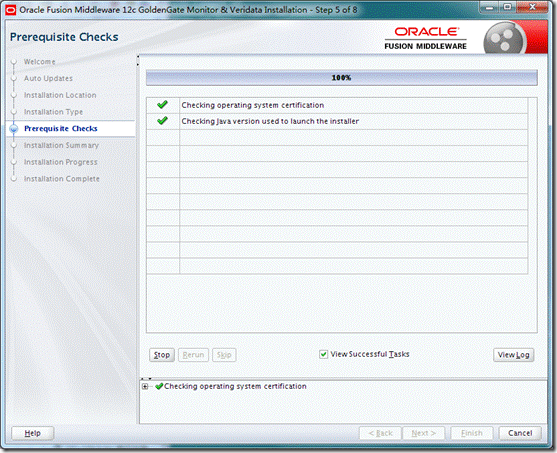Maximize the installer window
Viewport: 557px width, 453px height.
click(x=508, y=7)
